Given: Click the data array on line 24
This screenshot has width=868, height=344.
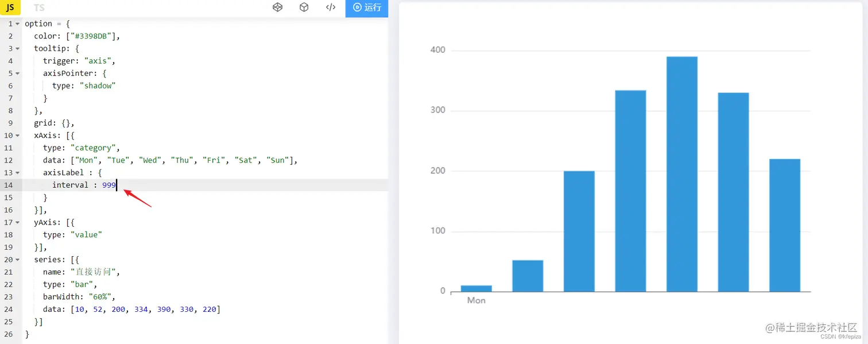Looking at the screenshot, I should [x=145, y=310].
